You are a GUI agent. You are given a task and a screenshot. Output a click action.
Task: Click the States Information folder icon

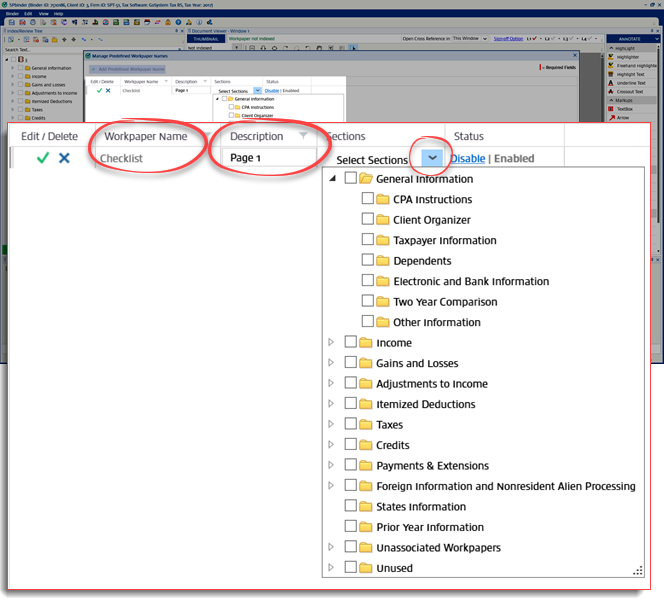point(365,506)
